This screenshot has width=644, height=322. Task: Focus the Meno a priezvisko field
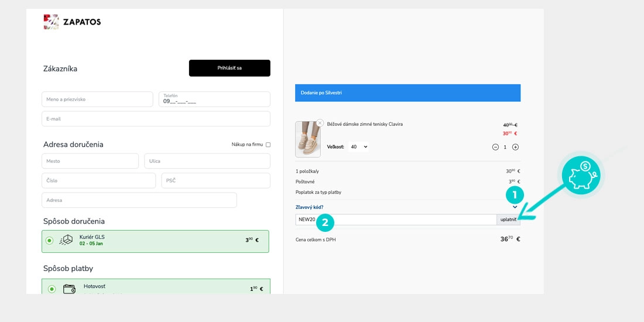coord(97,100)
